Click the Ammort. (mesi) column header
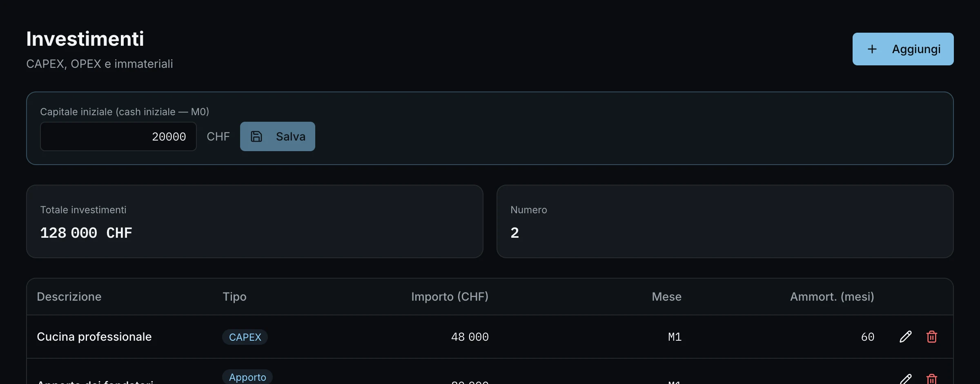The image size is (980, 384). point(832,297)
